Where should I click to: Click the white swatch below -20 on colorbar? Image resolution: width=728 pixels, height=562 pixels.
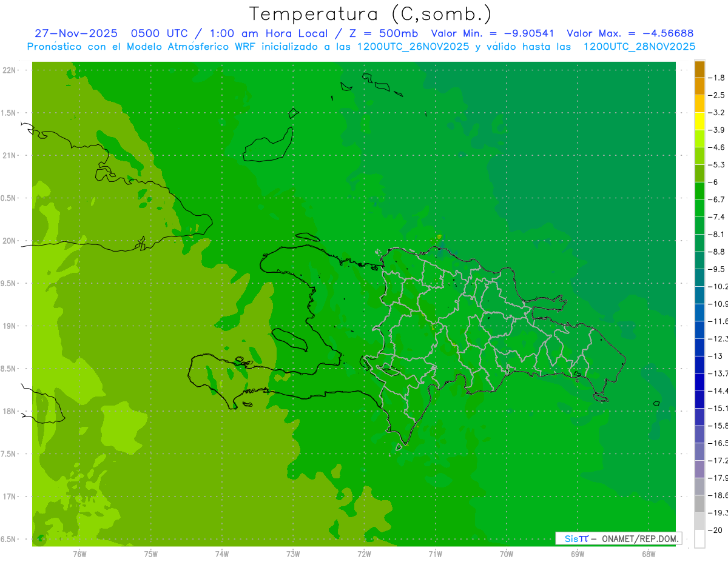pos(699,539)
